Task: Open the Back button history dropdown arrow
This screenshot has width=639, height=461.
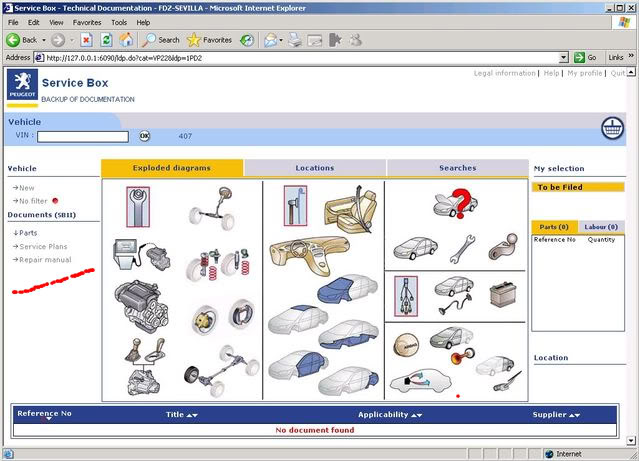Action: [44, 40]
